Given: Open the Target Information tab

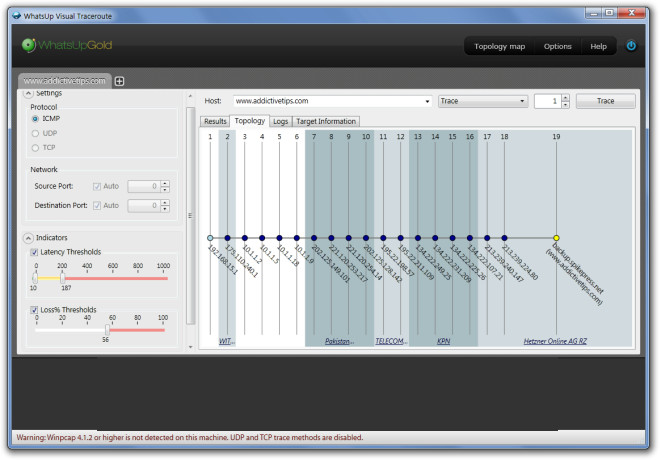Looking at the screenshot, I should pos(326,121).
